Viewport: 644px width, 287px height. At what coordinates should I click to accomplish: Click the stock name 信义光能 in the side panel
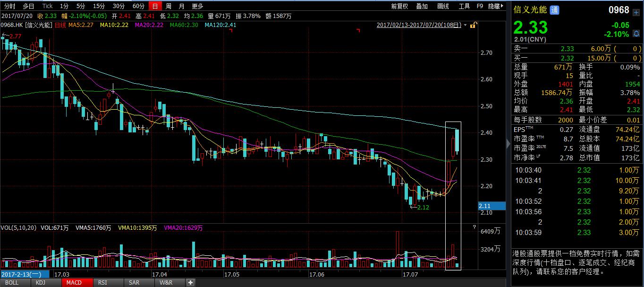[531, 10]
